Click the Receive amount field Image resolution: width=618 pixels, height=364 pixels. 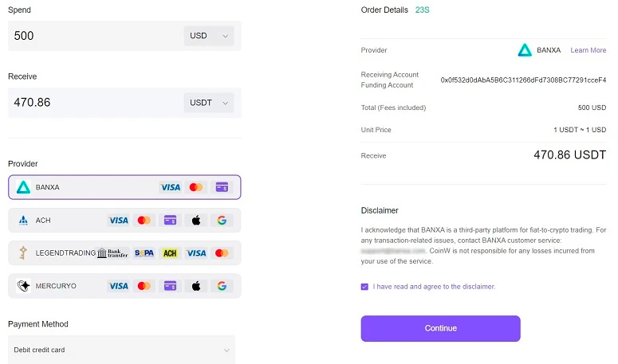click(92, 103)
